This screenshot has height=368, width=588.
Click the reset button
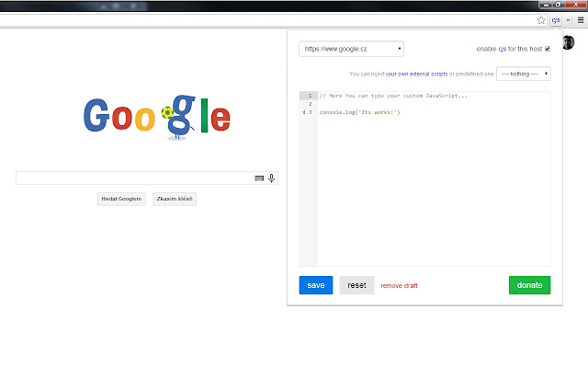click(356, 285)
